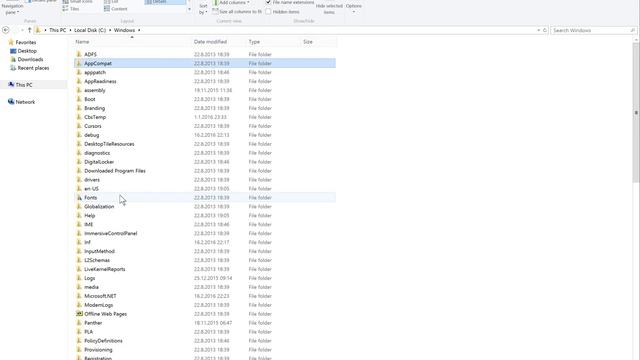Select the InputMethod folder name
The width and height of the screenshot is (640, 360).
tap(99, 251)
